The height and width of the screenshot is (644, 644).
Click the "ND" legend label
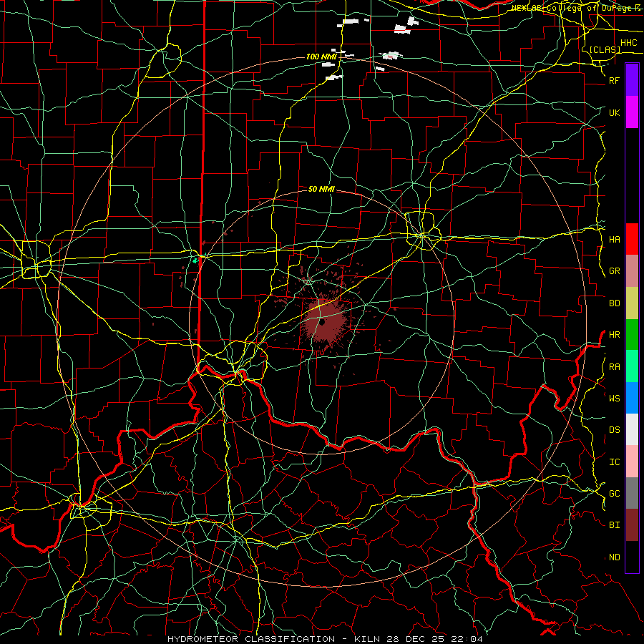point(614,557)
